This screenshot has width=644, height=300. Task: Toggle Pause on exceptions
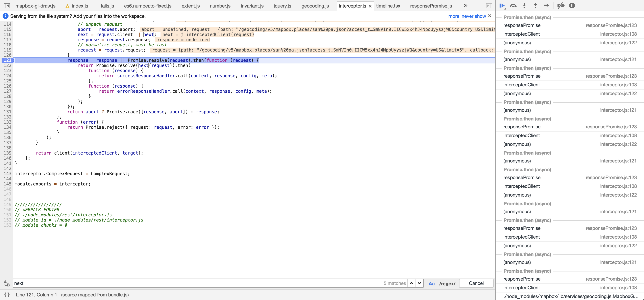point(572,6)
